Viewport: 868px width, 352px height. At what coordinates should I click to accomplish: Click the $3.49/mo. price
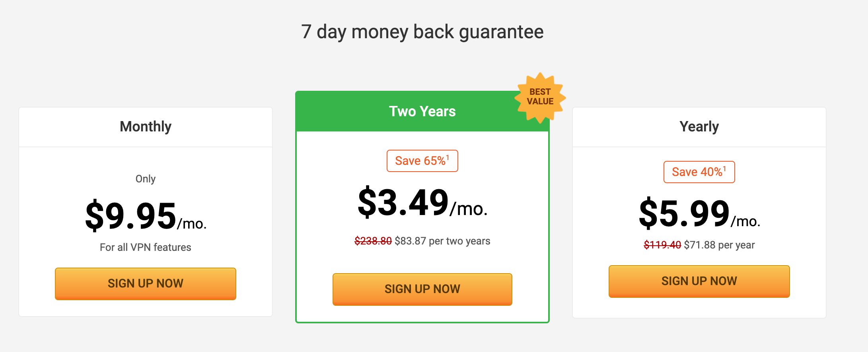pos(422,202)
